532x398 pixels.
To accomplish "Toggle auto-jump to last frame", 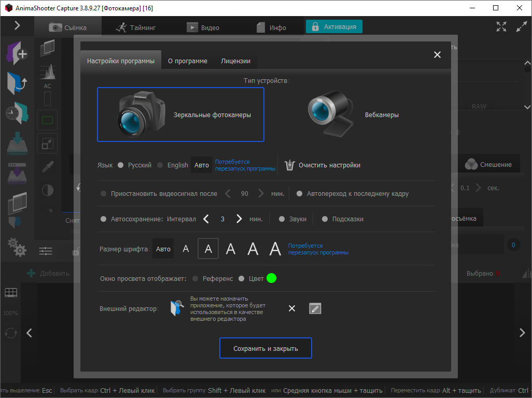I will [x=300, y=194].
